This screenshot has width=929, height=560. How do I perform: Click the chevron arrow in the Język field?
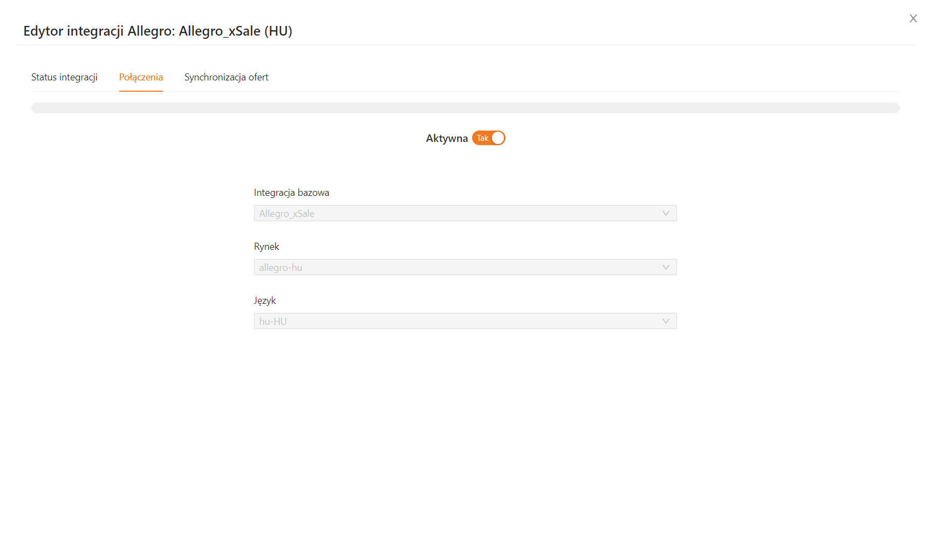(666, 321)
